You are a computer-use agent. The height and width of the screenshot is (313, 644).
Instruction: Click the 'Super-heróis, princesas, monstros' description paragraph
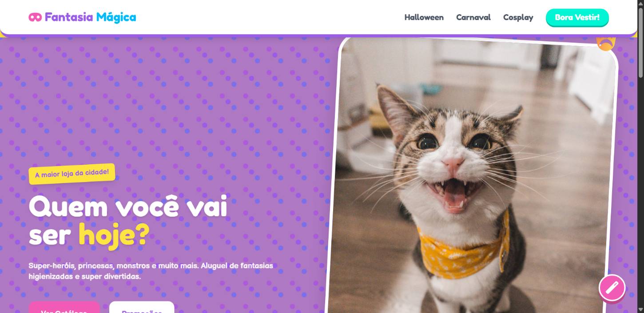click(151, 271)
